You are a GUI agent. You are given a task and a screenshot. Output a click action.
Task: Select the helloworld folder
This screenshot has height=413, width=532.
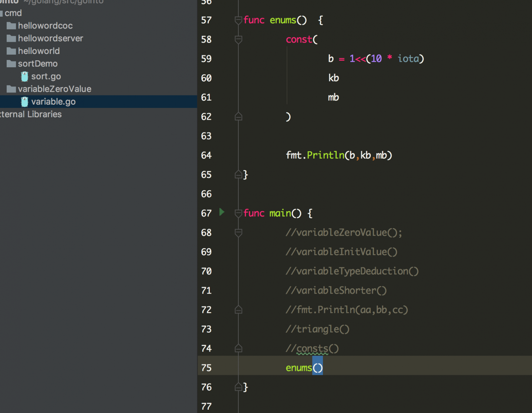point(39,51)
